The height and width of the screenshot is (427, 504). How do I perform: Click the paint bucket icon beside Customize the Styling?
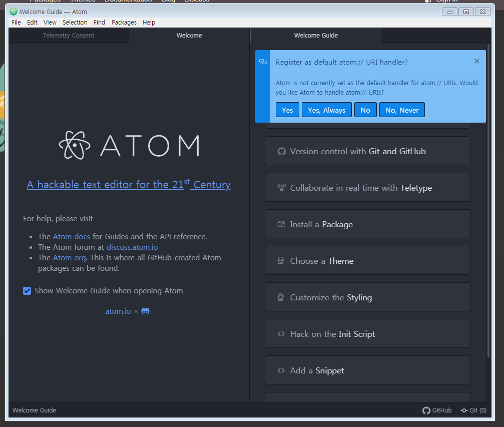coord(281,297)
